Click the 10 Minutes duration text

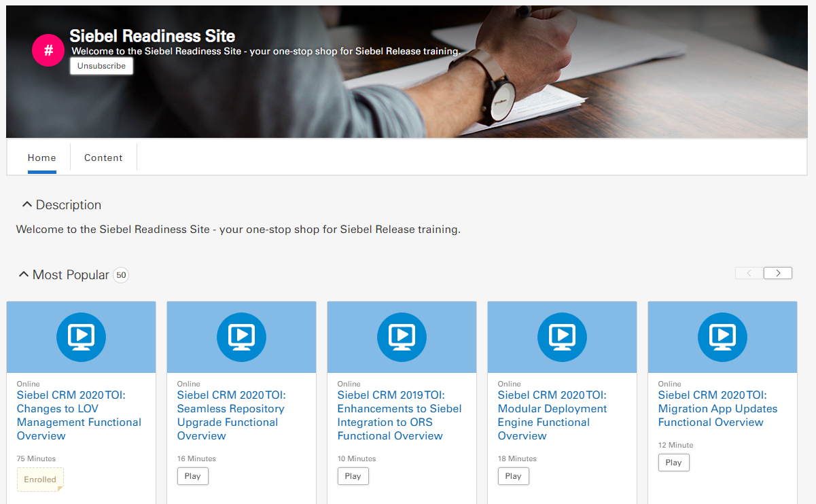coord(357,458)
